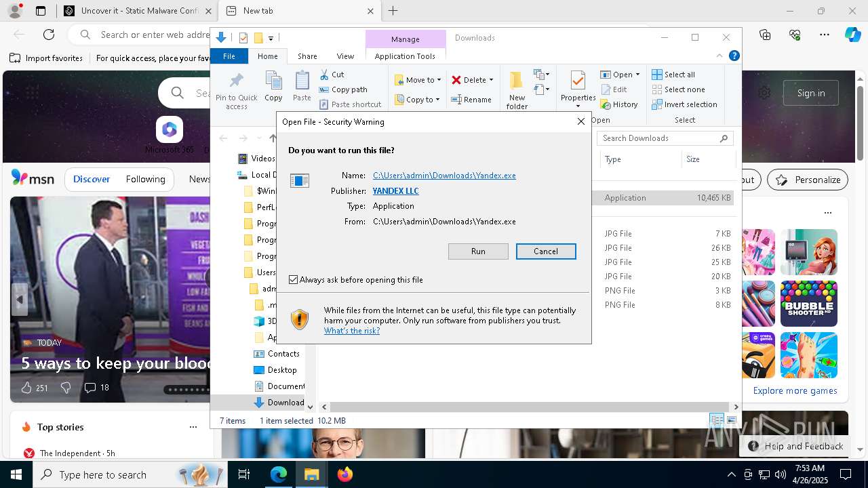Click the Up arrow in Explorer navigation
Viewport: 868px width, 488px height.
(x=273, y=138)
